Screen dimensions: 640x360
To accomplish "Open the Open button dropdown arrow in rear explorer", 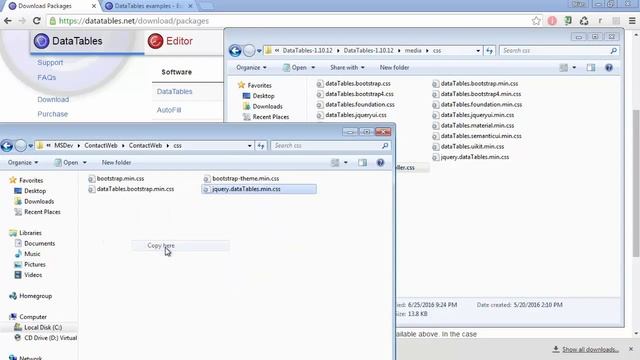I will (313, 68).
